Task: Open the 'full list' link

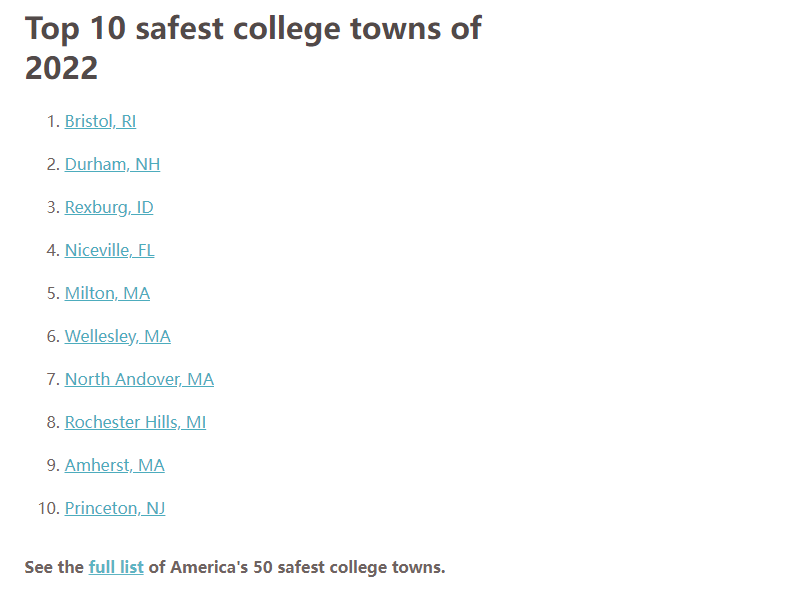Action: point(116,567)
